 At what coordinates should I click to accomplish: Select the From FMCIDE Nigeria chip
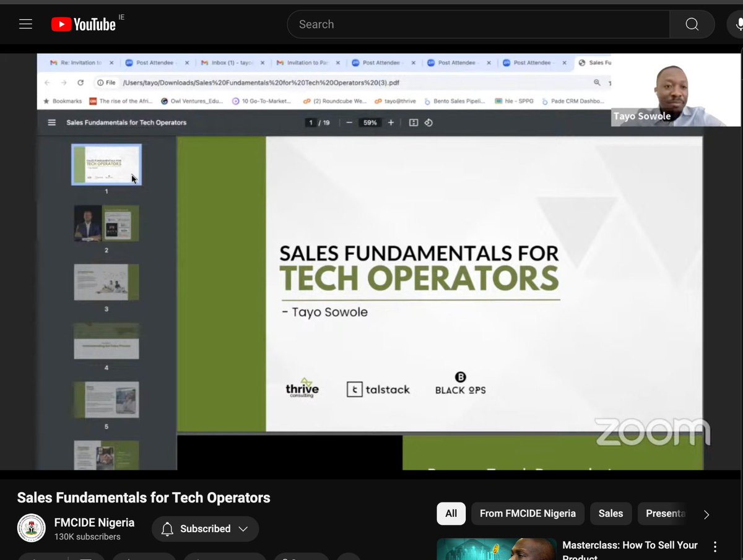point(528,514)
